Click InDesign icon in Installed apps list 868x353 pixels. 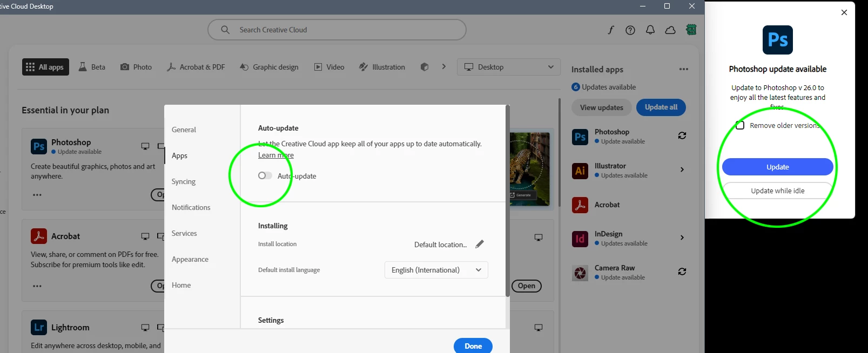580,239
